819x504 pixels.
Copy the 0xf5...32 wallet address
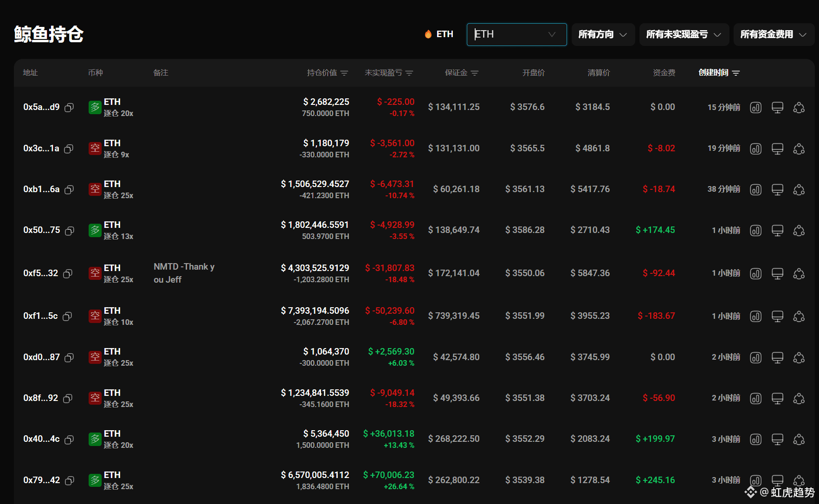coord(68,274)
